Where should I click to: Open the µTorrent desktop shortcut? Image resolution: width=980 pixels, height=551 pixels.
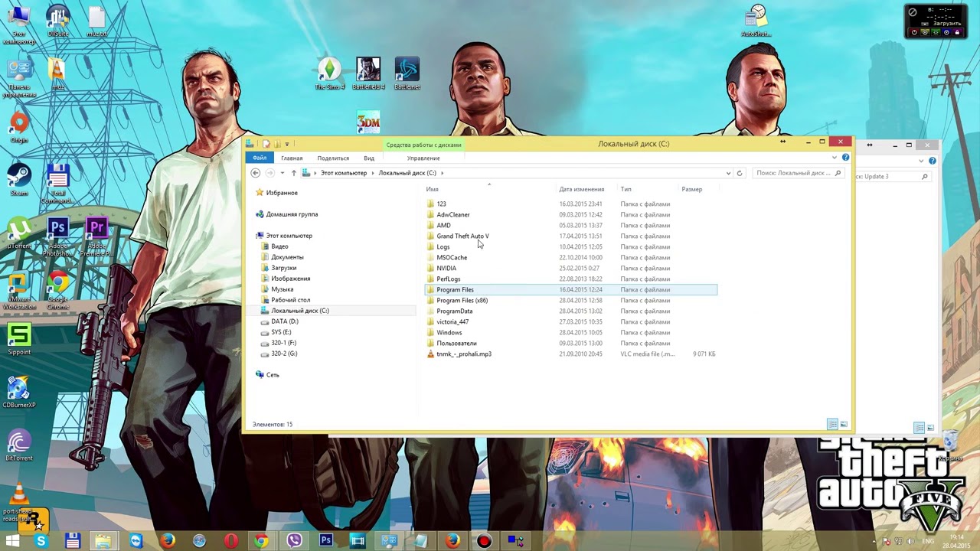coord(19,233)
